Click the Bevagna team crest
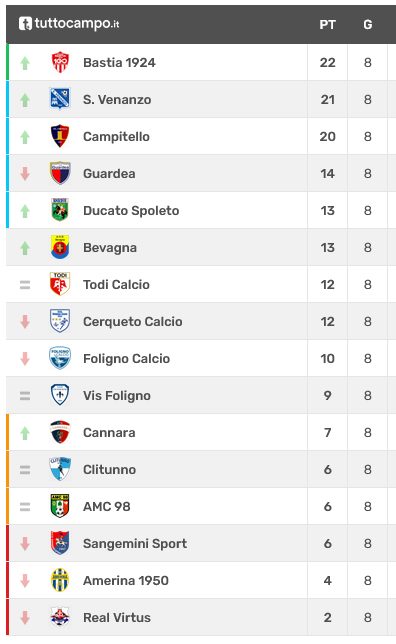Screen dimensions: 396x644 (x=60, y=247)
